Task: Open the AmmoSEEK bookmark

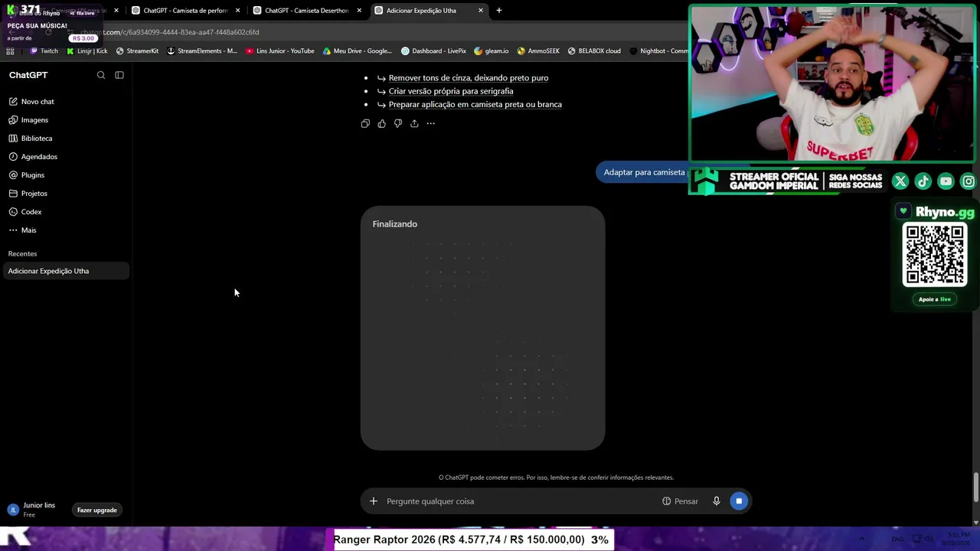Action: pyautogui.click(x=538, y=51)
